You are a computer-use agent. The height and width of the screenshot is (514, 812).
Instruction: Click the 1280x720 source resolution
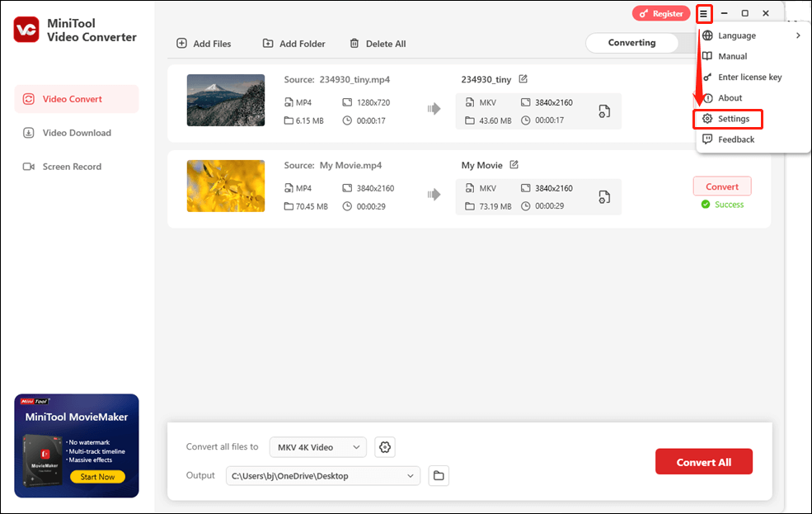point(373,102)
